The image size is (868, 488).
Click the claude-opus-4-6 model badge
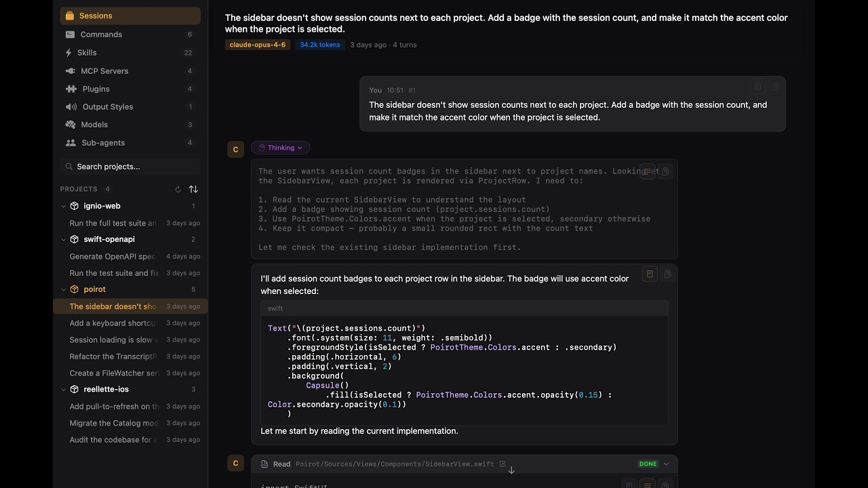tap(258, 45)
